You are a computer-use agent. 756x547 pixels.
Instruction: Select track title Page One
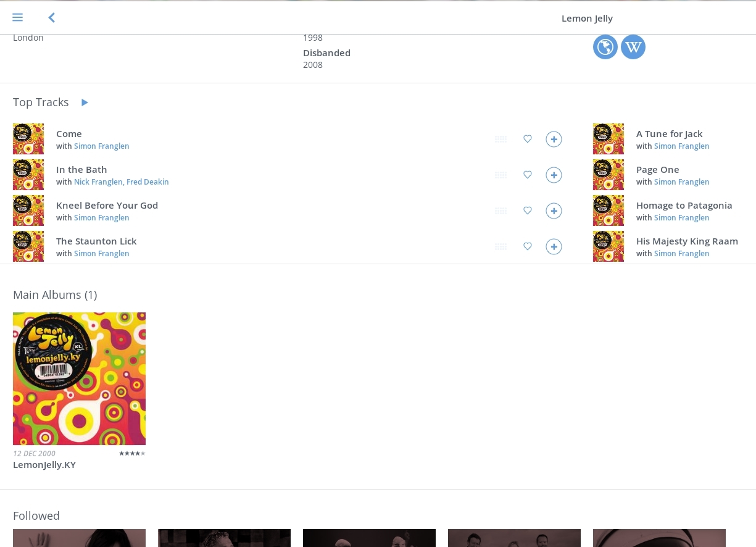coord(658,170)
